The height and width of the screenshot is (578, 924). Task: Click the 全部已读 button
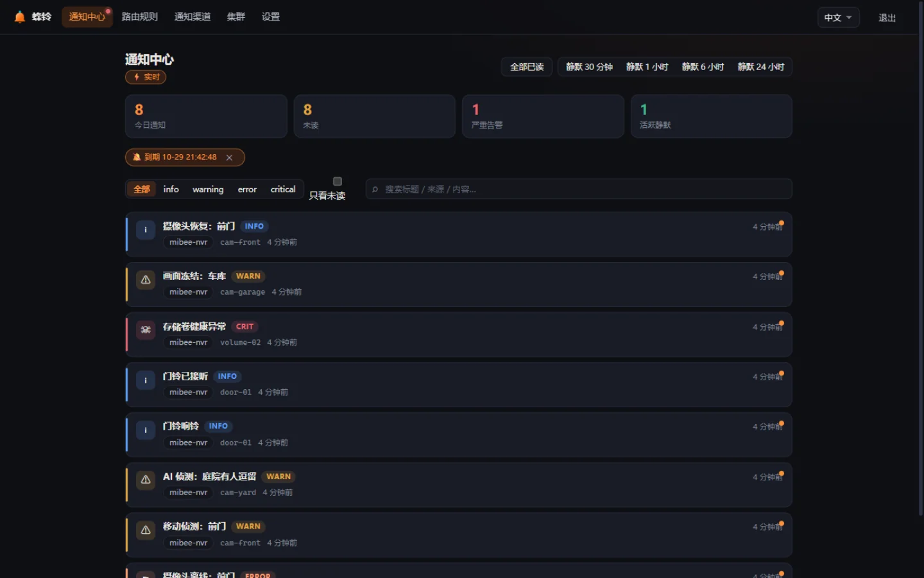point(527,67)
